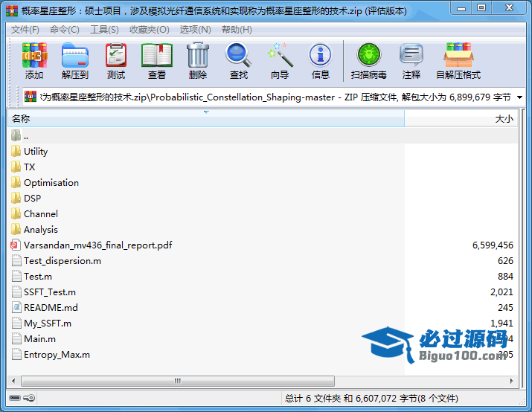532x412 pixels.
Task: Select the Test.m file
Action: (x=38, y=277)
